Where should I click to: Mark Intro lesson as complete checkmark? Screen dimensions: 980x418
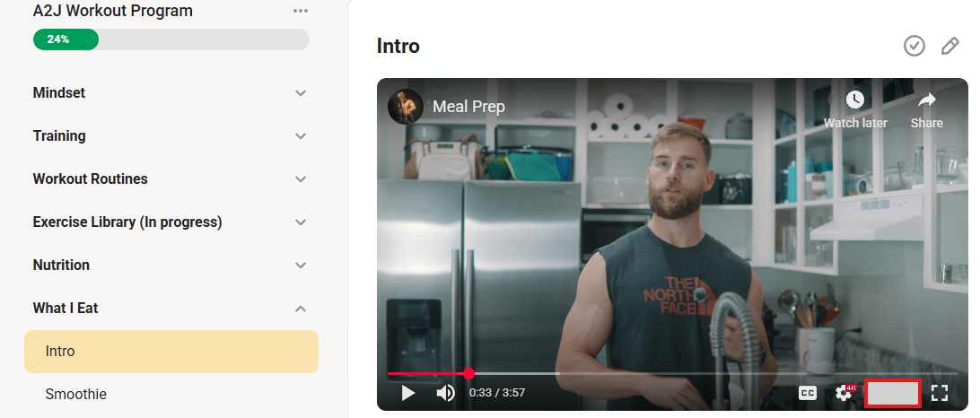pyautogui.click(x=914, y=46)
